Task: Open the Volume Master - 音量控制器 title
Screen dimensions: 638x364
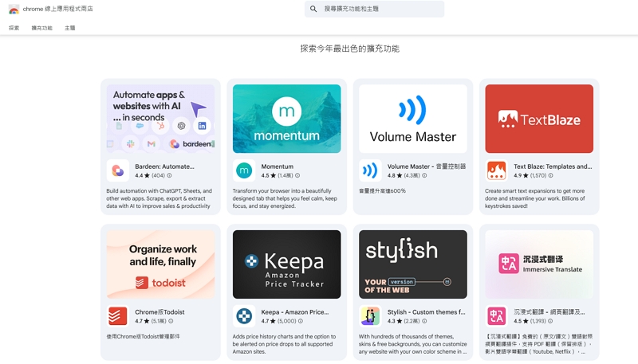Action: (427, 166)
